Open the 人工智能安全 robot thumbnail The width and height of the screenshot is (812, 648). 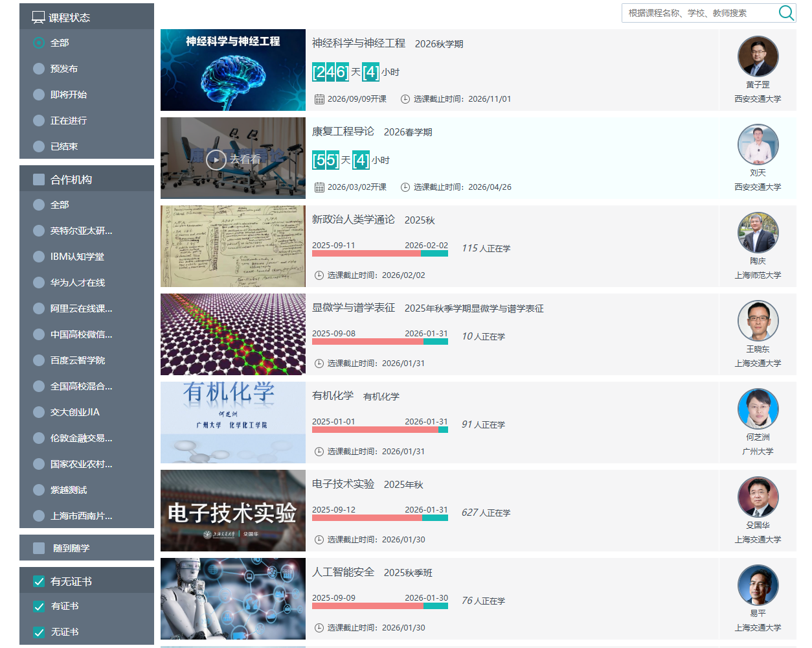233,599
